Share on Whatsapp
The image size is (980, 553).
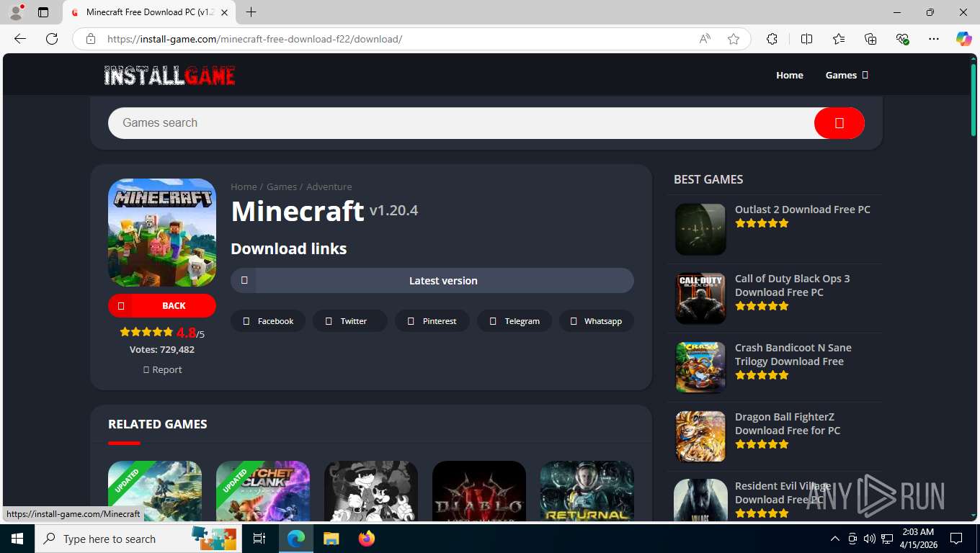[x=597, y=321]
